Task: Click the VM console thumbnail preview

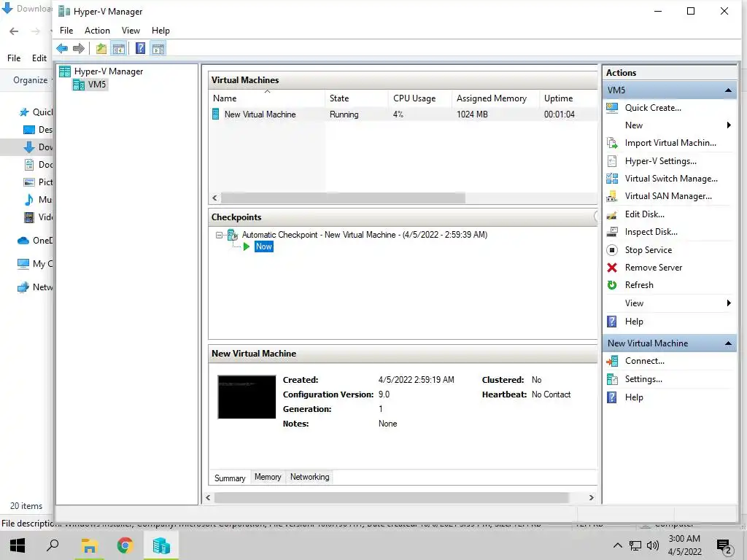Action: click(247, 397)
